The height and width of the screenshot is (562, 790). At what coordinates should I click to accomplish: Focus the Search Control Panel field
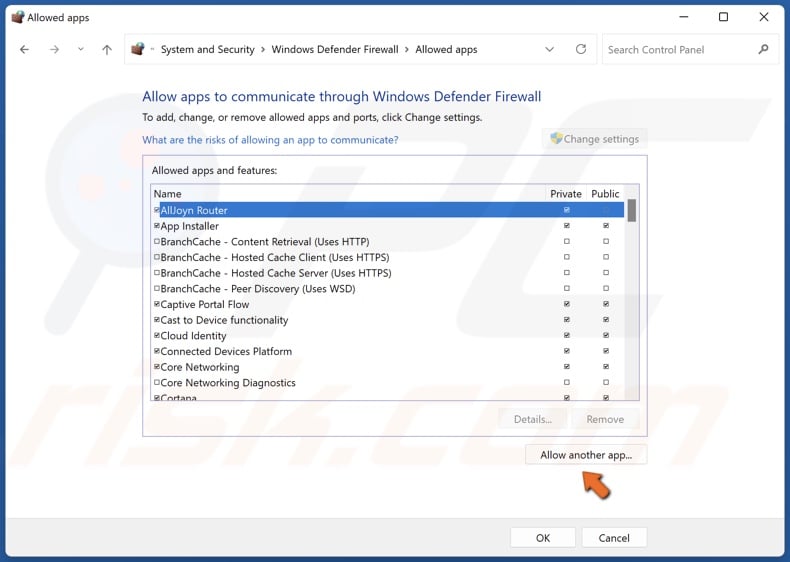click(690, 49)
